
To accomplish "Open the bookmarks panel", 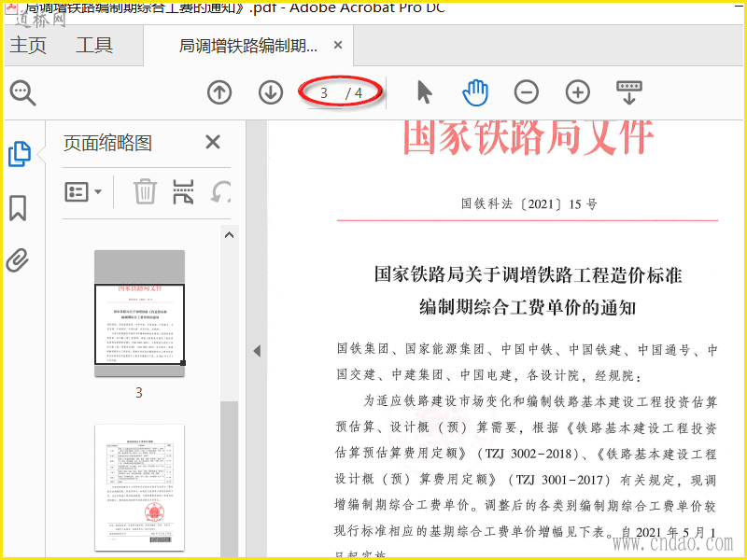I will click(x=18, y=208).
